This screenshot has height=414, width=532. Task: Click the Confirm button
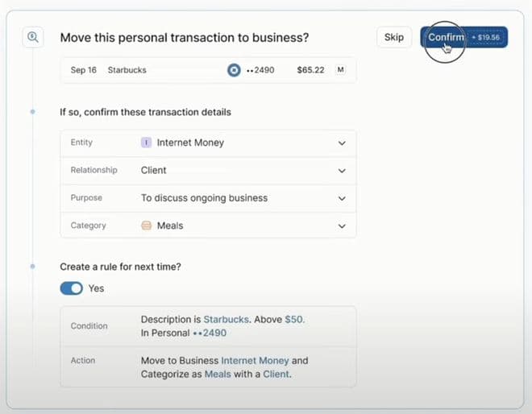(446, 38)
